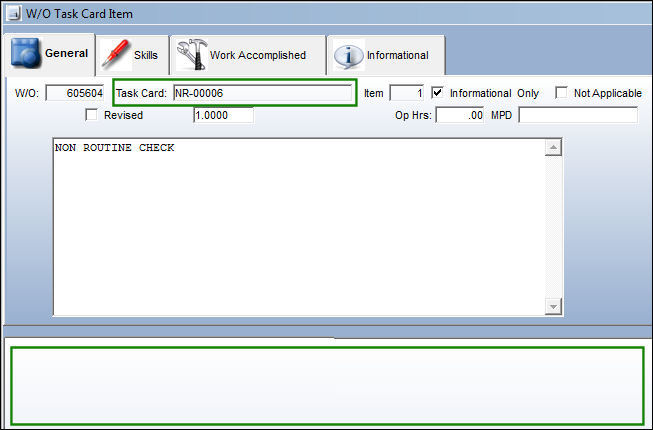This screenshot has width=653, height=430.
Task: Click the Item number field
Action: tap(406, 93)
